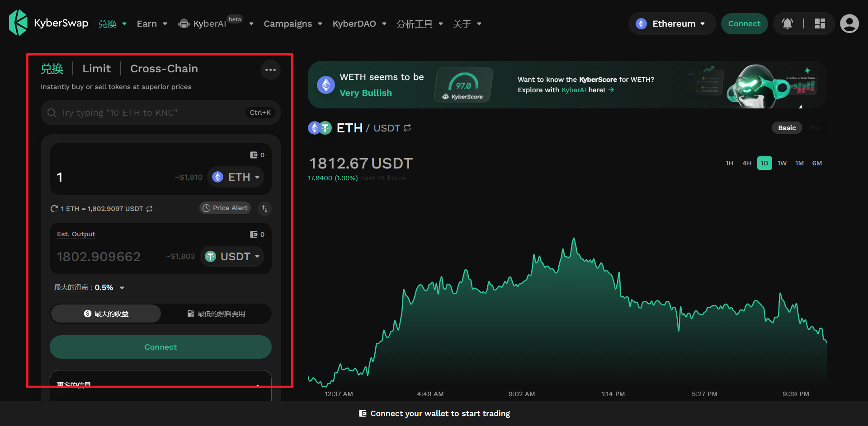Expand the KyberAI beta menu
The image size is (868, 426).
click(x=216, y=23)
